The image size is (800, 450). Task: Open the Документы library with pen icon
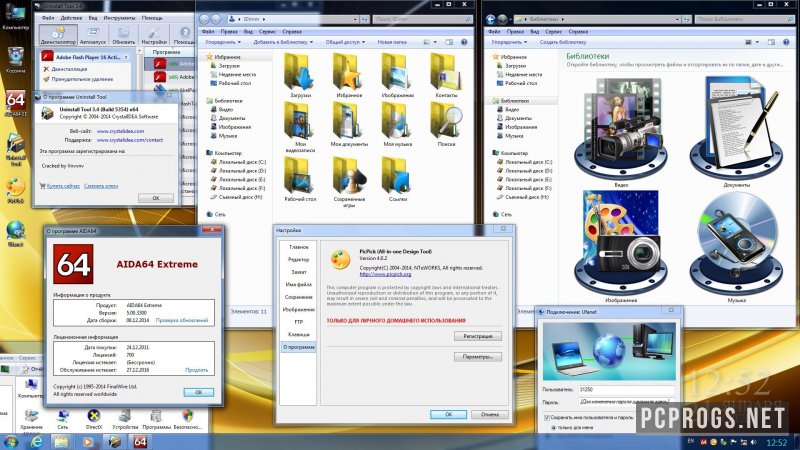(x=736, y=132)
